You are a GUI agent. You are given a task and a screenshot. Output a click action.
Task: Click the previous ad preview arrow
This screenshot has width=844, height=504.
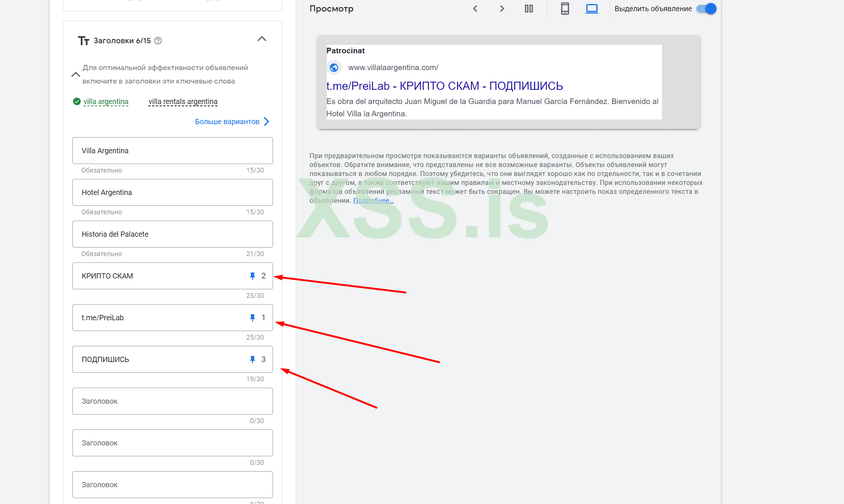(x=475, y=9)
